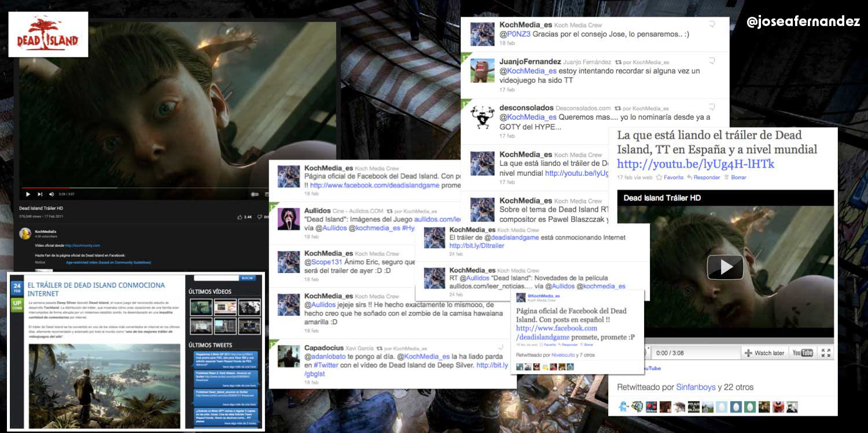Image resolution: width=868 pixels, height=433 pixels.
Task: Click the Últimos Tweets heading in blog sidebar
Action: coord(211,345)
